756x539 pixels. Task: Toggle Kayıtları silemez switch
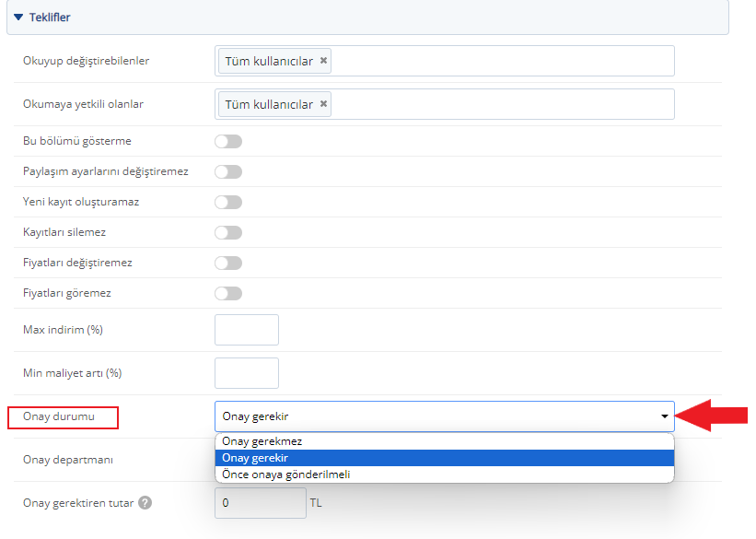(228, 232)
